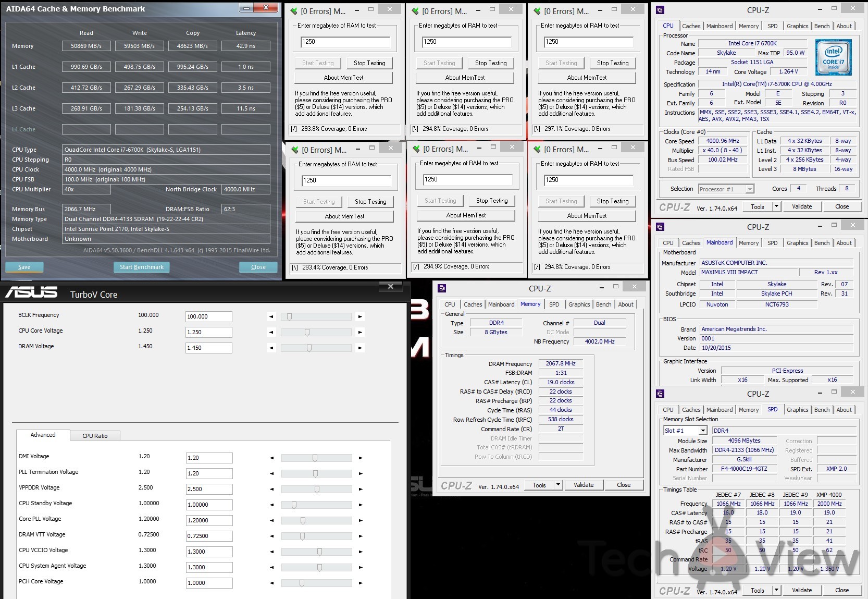Click NB Frequency value 4002.0 MHz
The height and width of the screenshot is (599, 868).
pos(600,341)
